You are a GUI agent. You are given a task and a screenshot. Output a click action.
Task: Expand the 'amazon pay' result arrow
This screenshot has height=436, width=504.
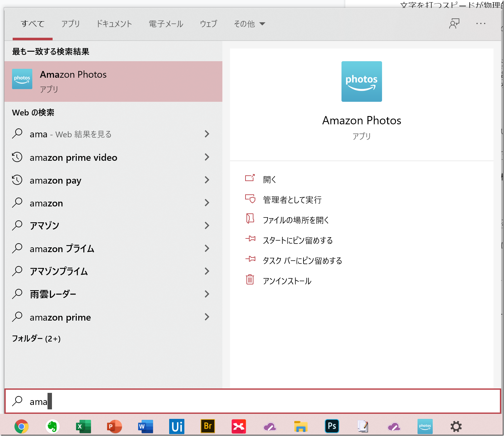[207, 180]
